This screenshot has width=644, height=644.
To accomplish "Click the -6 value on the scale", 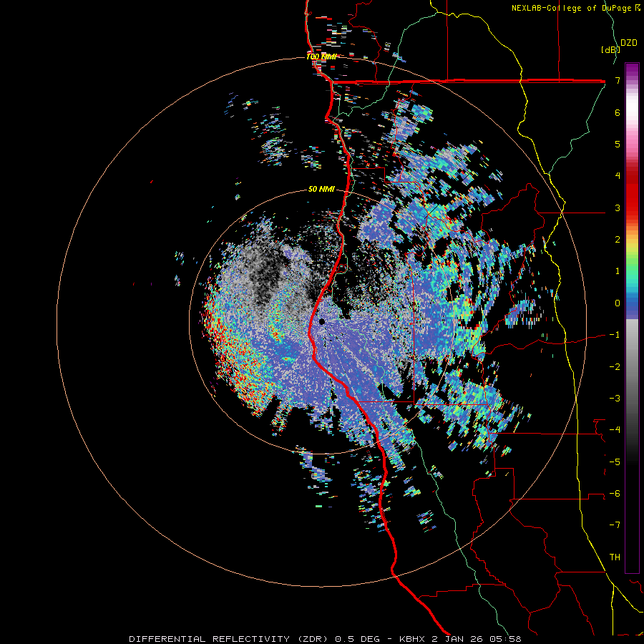I will coord(615,494).
